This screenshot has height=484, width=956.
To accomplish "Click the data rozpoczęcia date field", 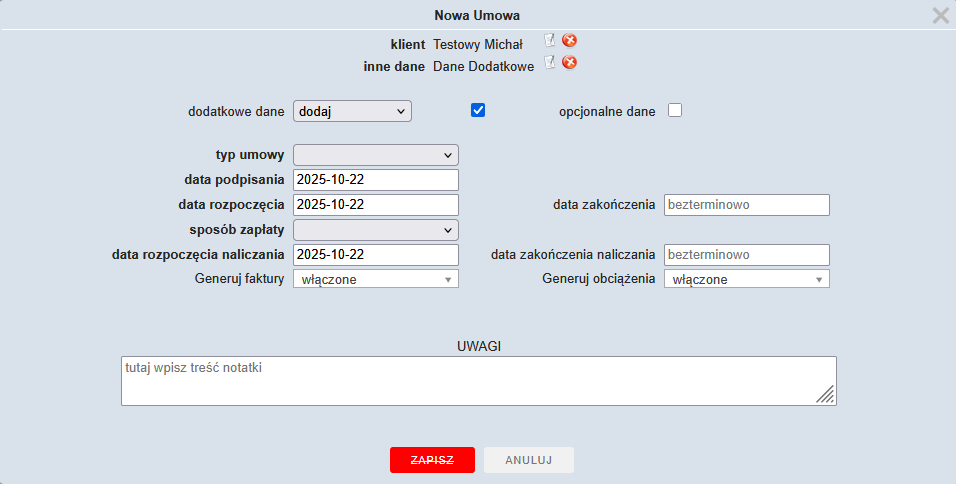I will tap(375, 205).
